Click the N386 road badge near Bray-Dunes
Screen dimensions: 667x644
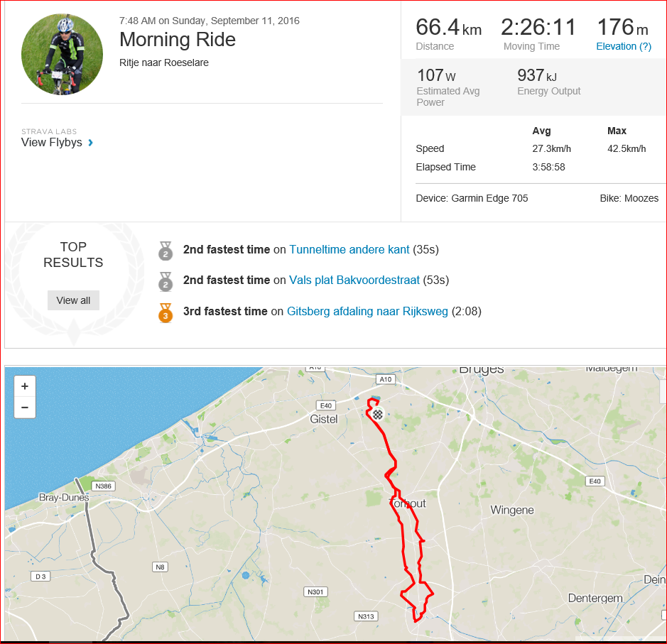click(x=104, y=486)
